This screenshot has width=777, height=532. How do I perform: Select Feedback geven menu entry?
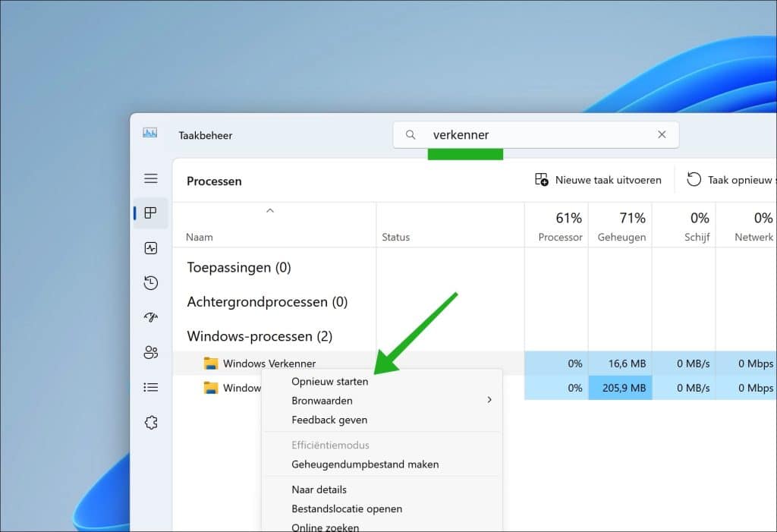(x=382, y=420)
